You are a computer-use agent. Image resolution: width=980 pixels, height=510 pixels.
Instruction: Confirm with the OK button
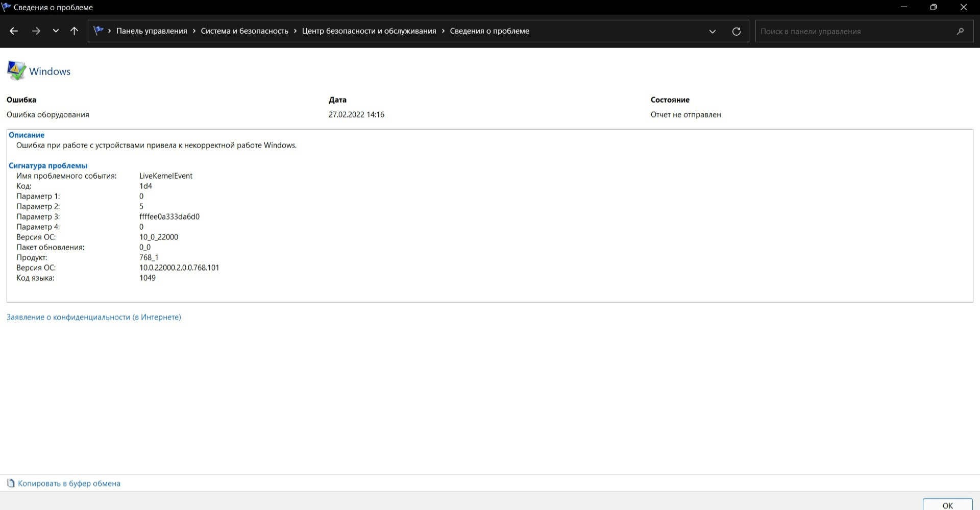[948, 505]
